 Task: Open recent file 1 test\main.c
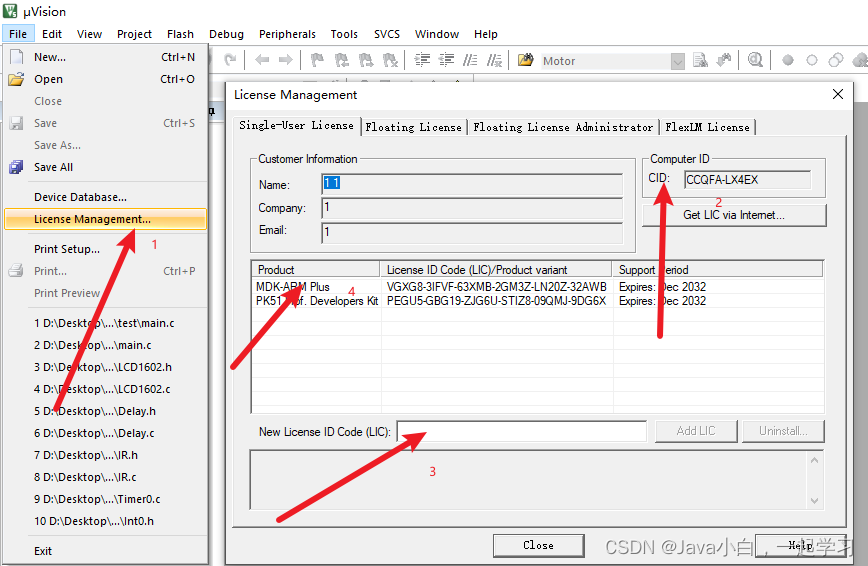pos(105,323)
